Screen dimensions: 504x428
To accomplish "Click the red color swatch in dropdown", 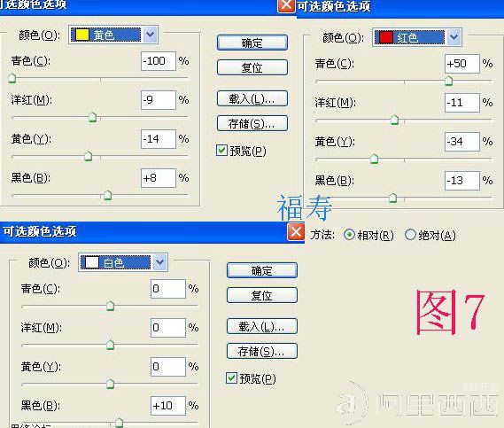I will [x=385, y=37].
